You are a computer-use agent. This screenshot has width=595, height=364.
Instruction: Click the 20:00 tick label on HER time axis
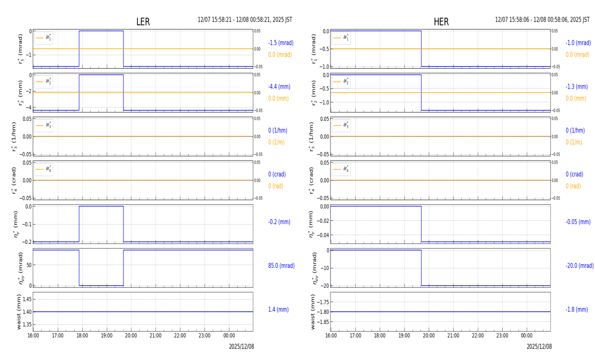pyautogui.click(x=429, y=336)
